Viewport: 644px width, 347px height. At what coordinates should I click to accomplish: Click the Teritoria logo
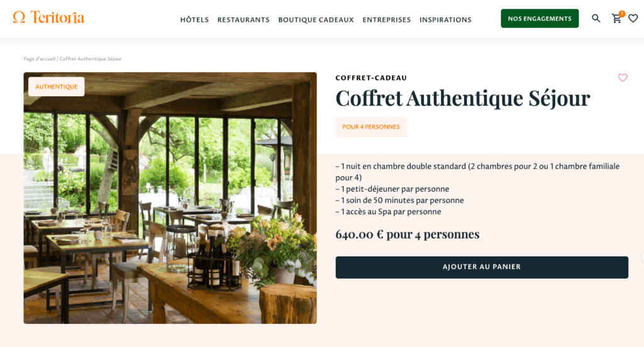pyautogui.click(x=48, y=17)
